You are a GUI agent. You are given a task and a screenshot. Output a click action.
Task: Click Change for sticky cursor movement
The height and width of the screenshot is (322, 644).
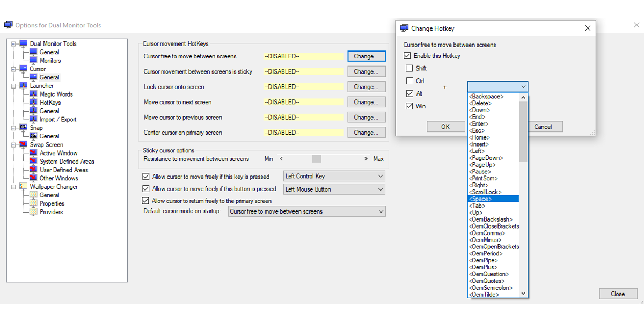367,71
